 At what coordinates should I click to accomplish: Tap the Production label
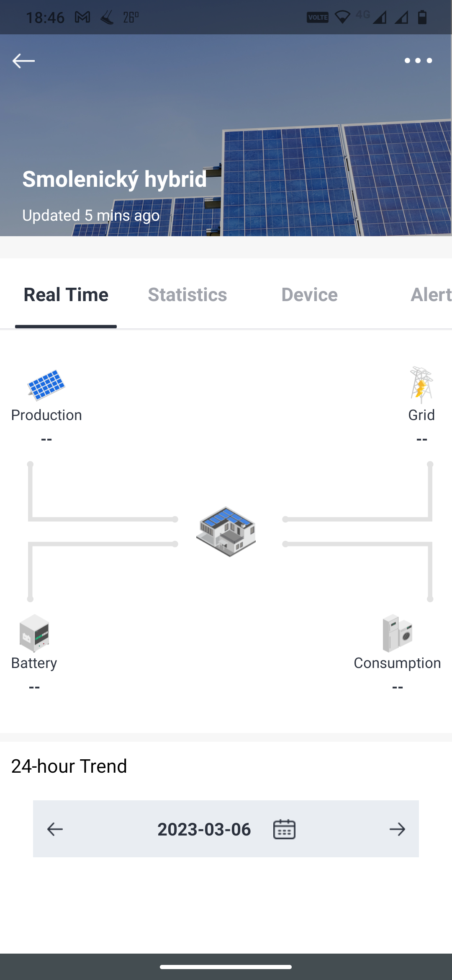[x=46, y=415]
